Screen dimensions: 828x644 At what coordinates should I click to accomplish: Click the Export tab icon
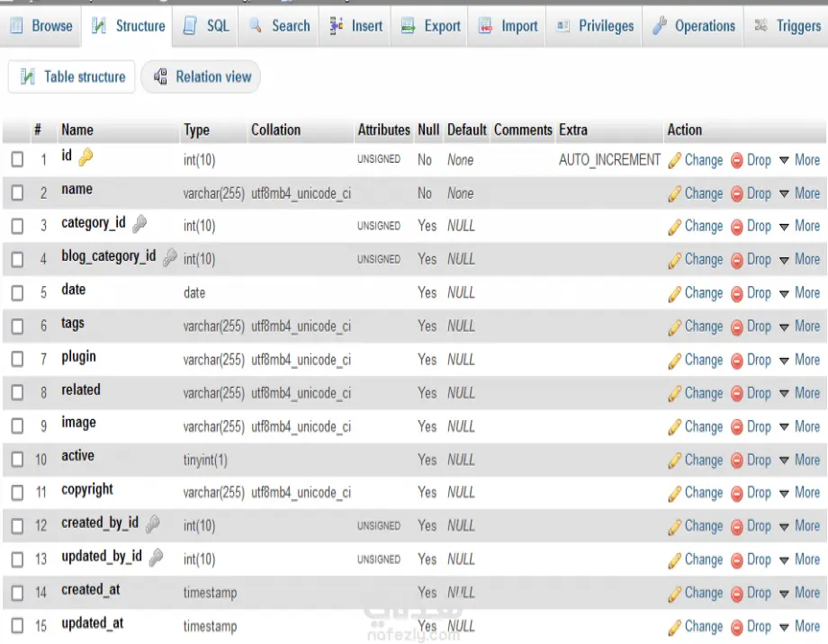click(x=408, y=25)
